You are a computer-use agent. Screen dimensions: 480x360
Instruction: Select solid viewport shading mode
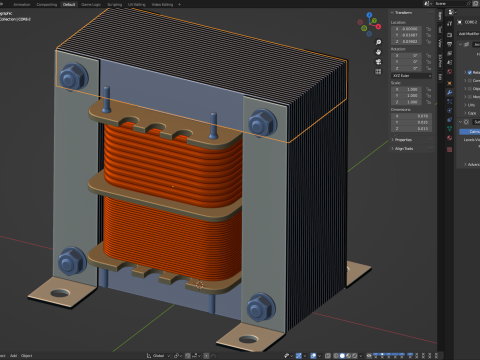click(x=342, y=356)
